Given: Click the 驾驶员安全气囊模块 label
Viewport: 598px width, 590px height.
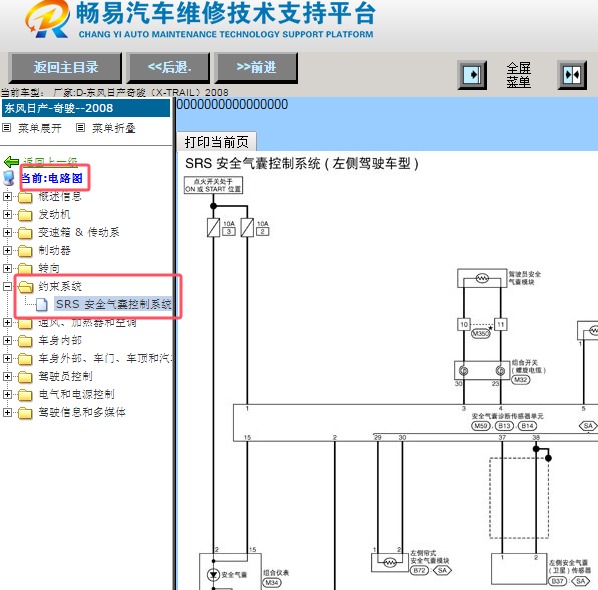Looking at the screenshot, I should click(x=524, y=278).
